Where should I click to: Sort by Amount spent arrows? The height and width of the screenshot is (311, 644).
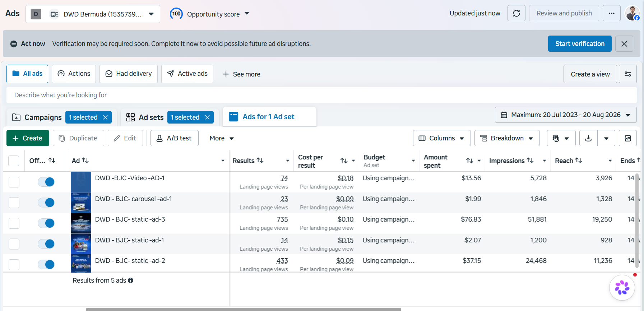[470, 161]
